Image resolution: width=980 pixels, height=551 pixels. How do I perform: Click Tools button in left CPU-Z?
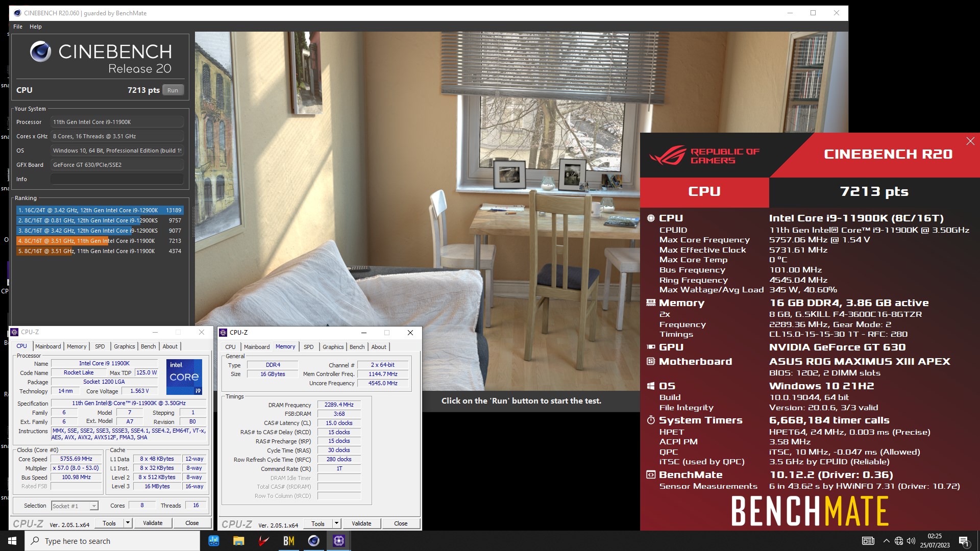(x=109, y=523)
